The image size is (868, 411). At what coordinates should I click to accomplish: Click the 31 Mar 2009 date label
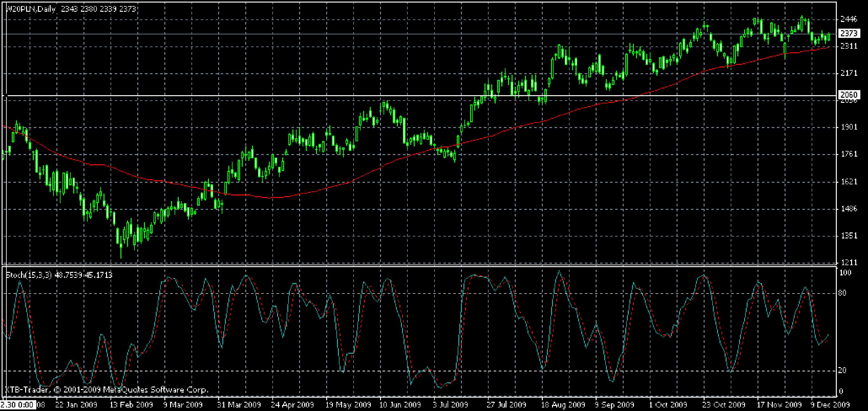[x=239, y=405]
